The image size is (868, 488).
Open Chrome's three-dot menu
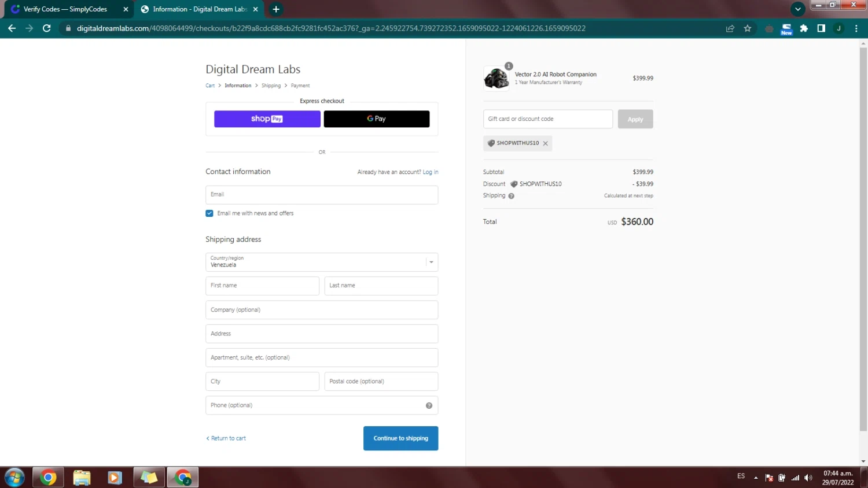[856, 28]
